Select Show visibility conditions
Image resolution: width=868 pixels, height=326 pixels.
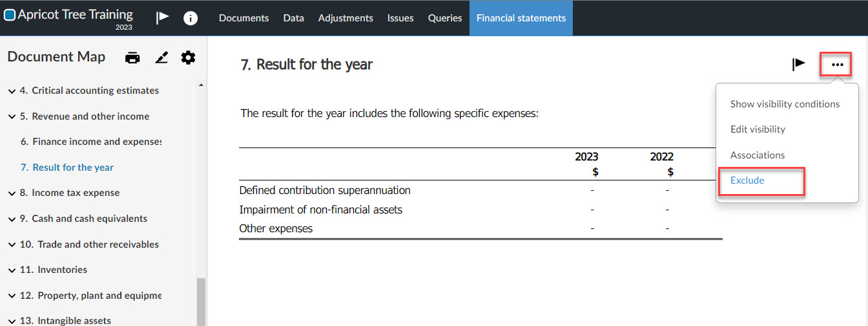pyautogui.click(x=785, y=104)
